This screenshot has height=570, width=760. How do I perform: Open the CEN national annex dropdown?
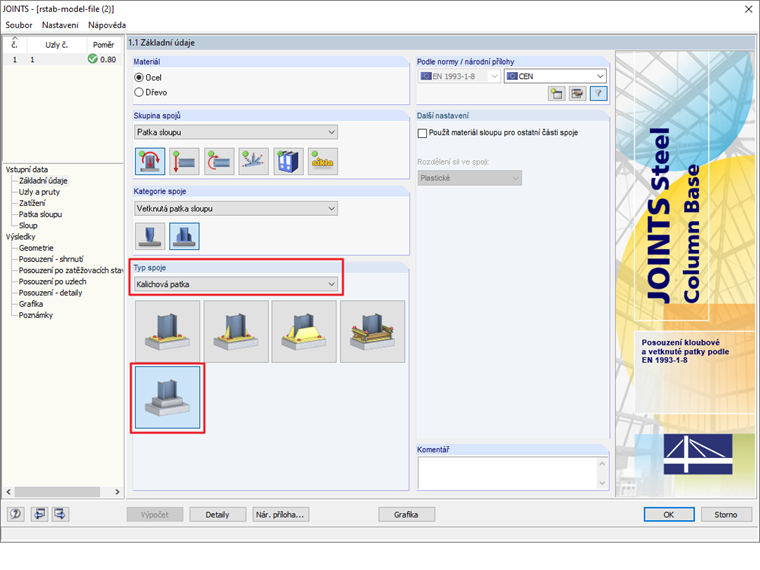tap(555, 77)
